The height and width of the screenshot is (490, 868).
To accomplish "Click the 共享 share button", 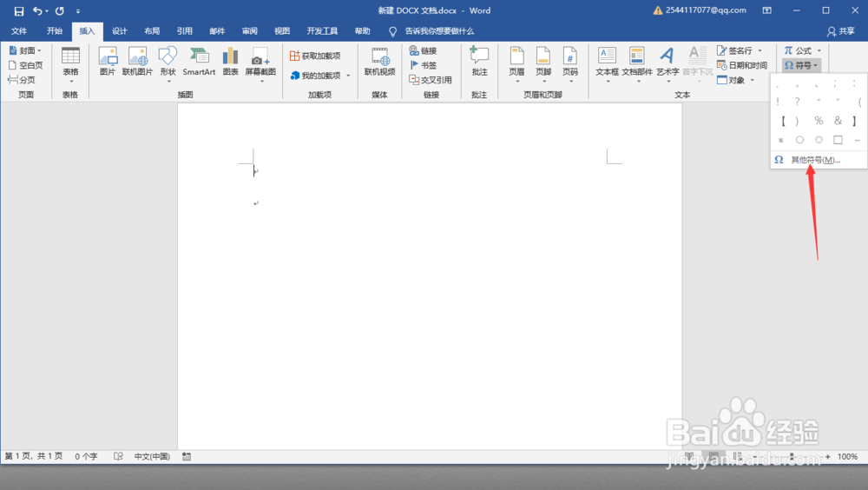I will point(841,31).
